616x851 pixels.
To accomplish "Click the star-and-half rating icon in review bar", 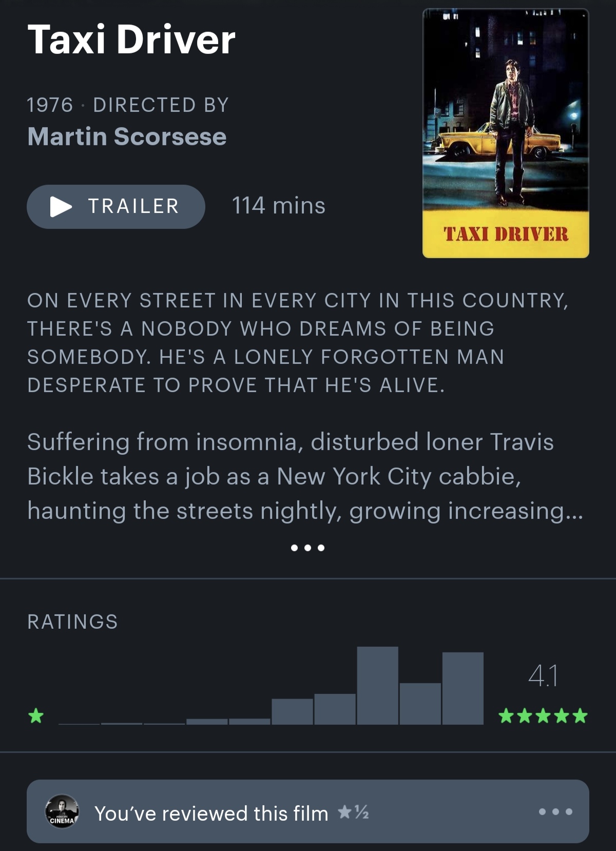I will (x=353, y=812).
